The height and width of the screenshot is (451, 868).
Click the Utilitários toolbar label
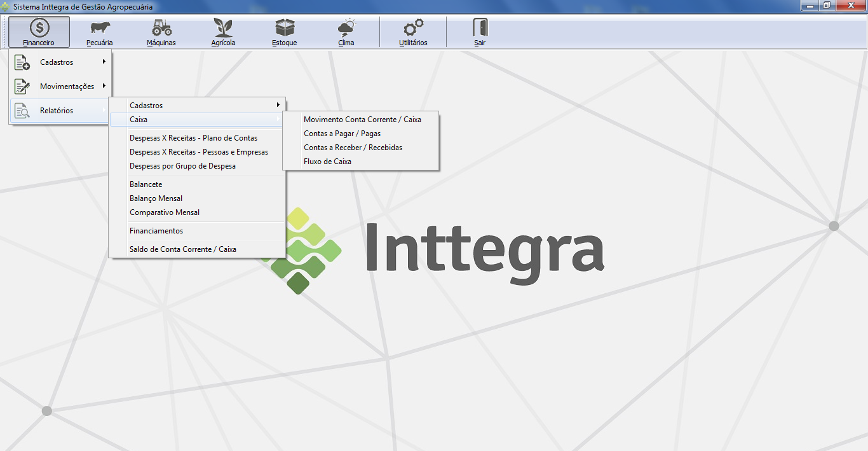tap(413, 43)
